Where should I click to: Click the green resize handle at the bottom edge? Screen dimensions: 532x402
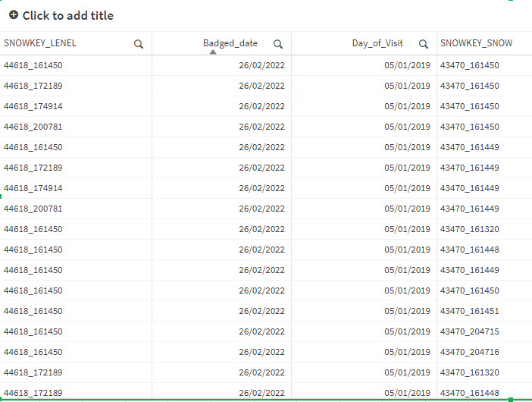click(511, 399)
